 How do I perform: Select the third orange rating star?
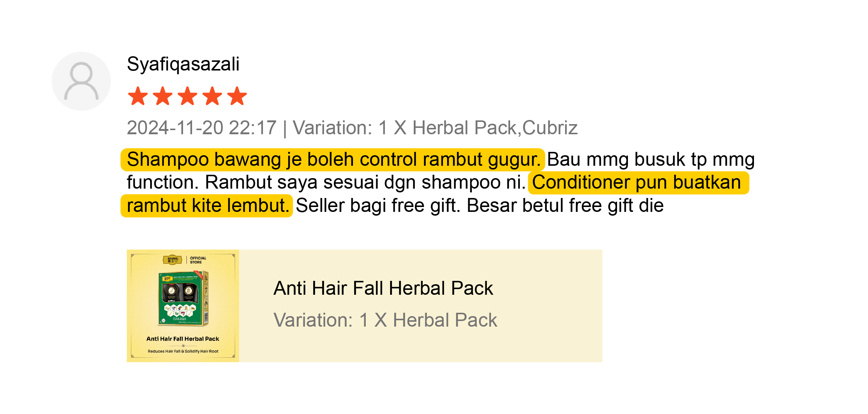pyautogui.click(x=188, y=96)
